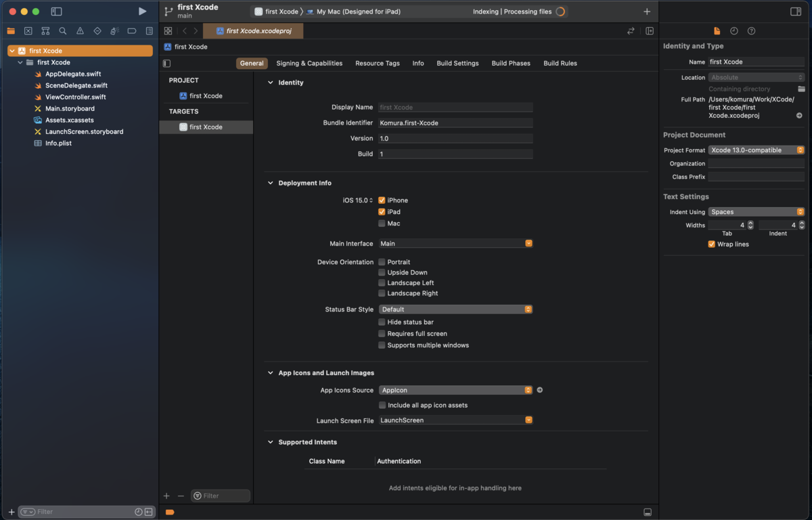812x520 pixels.
Task: Add a new target with the plus button
Action: click(166, 496)
